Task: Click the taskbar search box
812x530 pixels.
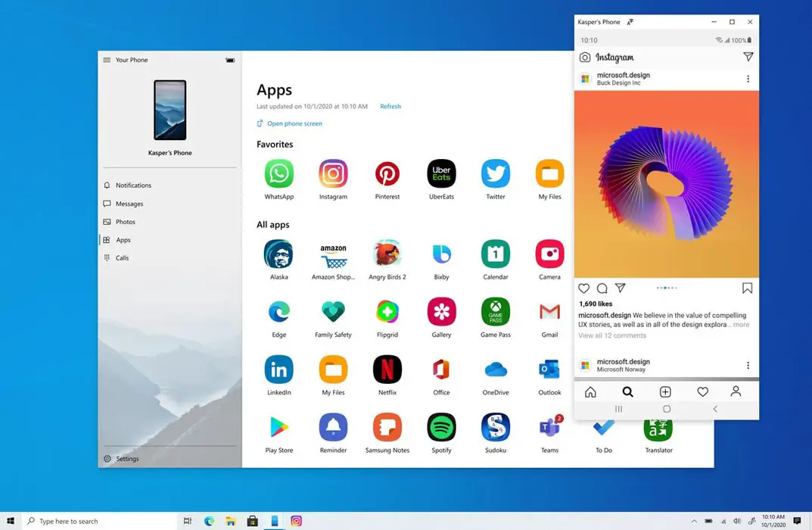Action: [x=100, y=521]
